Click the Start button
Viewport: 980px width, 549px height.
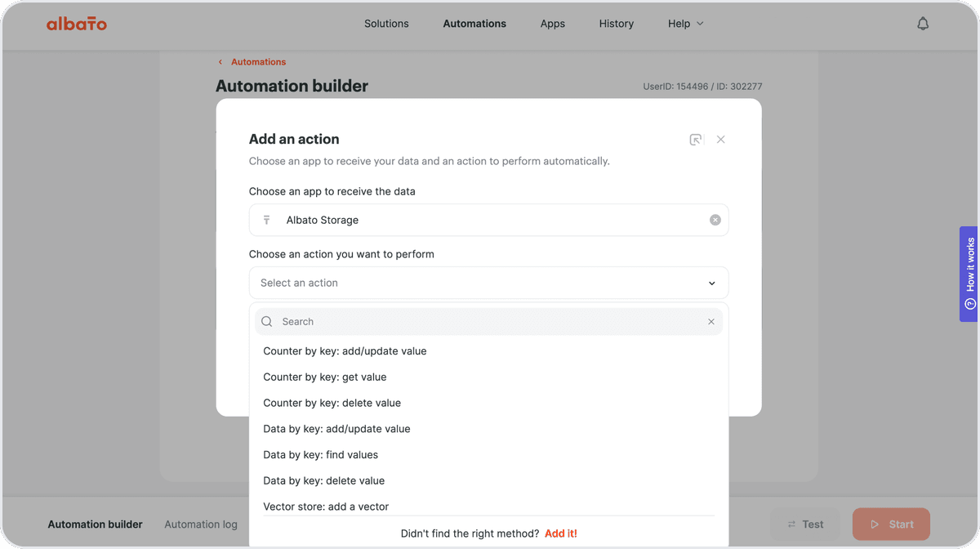891,524
